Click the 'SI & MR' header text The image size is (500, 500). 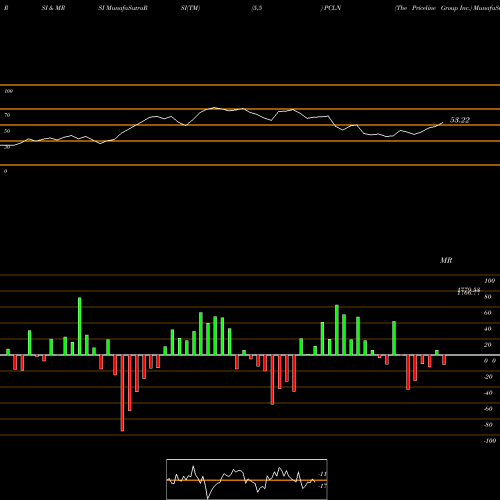(53, 8)
